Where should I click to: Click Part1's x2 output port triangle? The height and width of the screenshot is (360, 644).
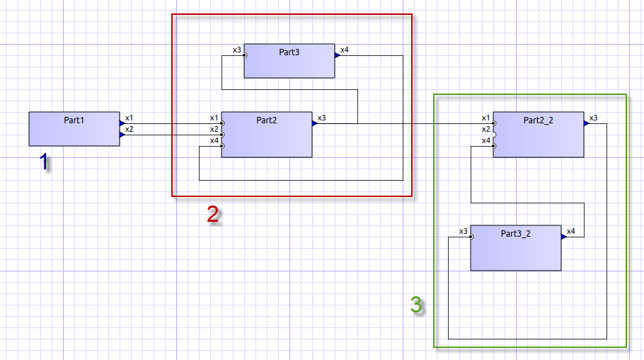122,135
